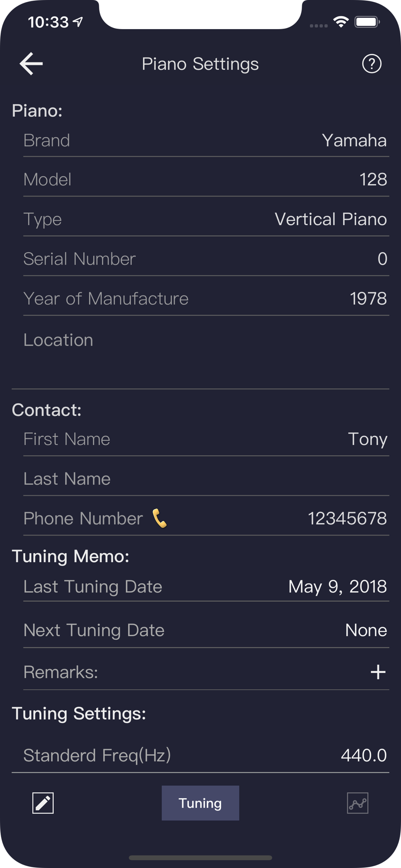Screen dimensions: 401x868
Task: Set the Next Tuning Date value
Action: coord(365,630)
